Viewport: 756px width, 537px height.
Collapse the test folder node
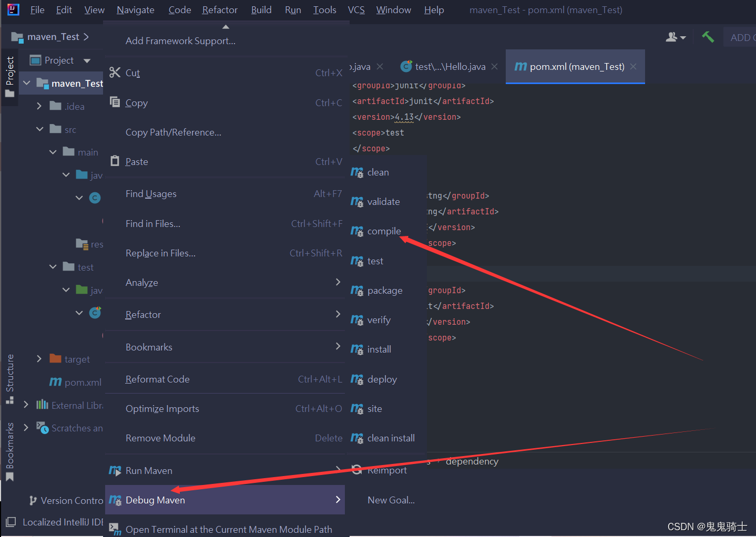tap(53, 267)
